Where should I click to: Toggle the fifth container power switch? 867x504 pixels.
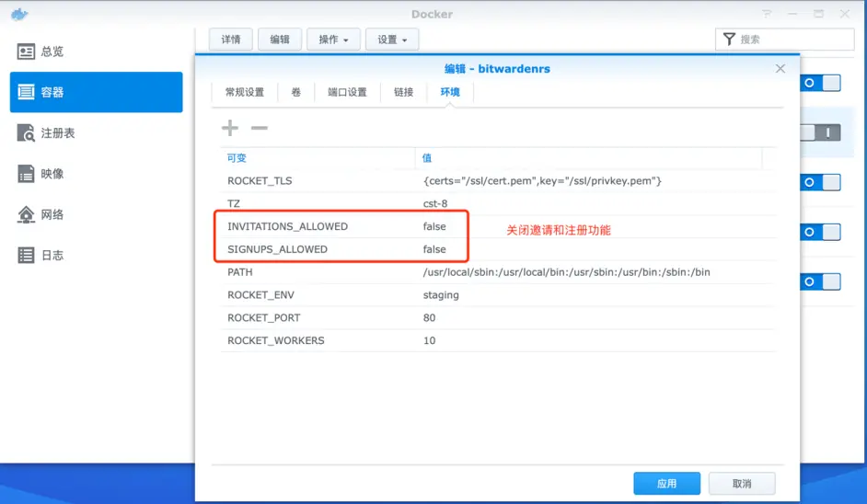coord(821,281)
